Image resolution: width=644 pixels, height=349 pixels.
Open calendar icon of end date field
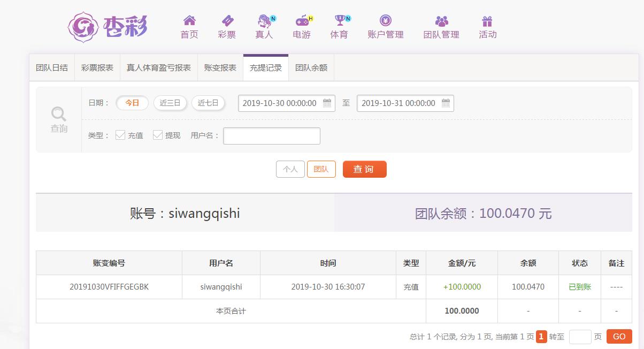click(x=446, y=103)
